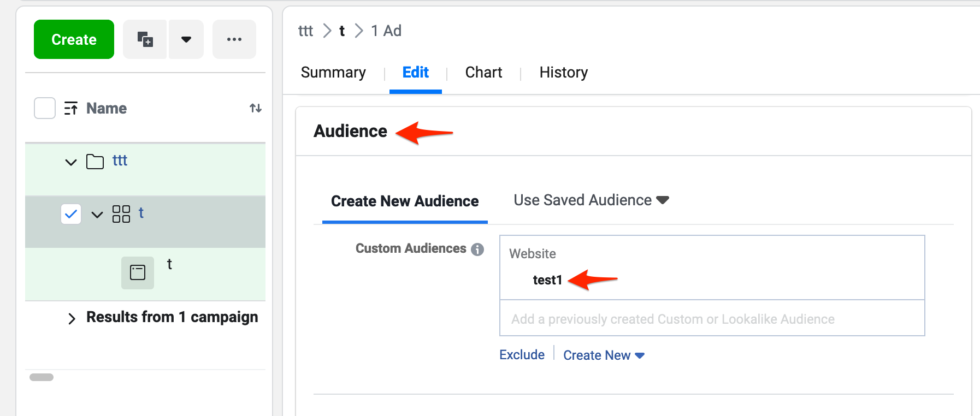Click the ad set grid icon

point(121,214)
